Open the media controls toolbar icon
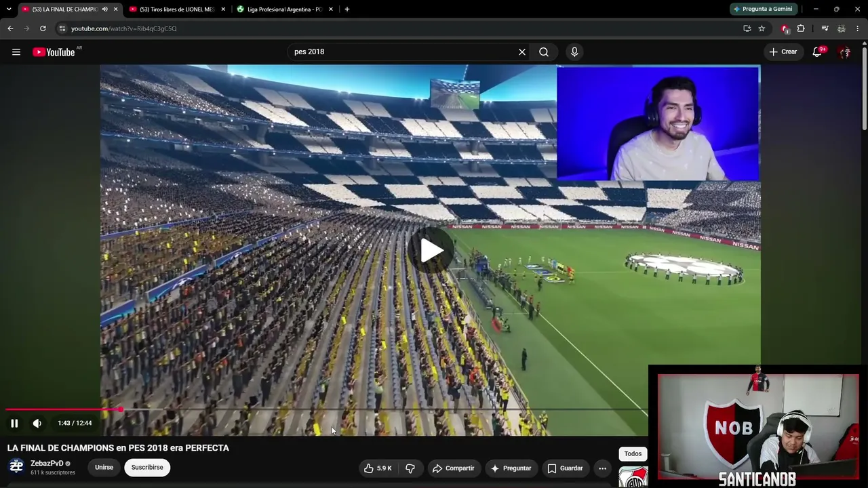The height and width of the screenshot is (488, 868). (x=825, y=28)
